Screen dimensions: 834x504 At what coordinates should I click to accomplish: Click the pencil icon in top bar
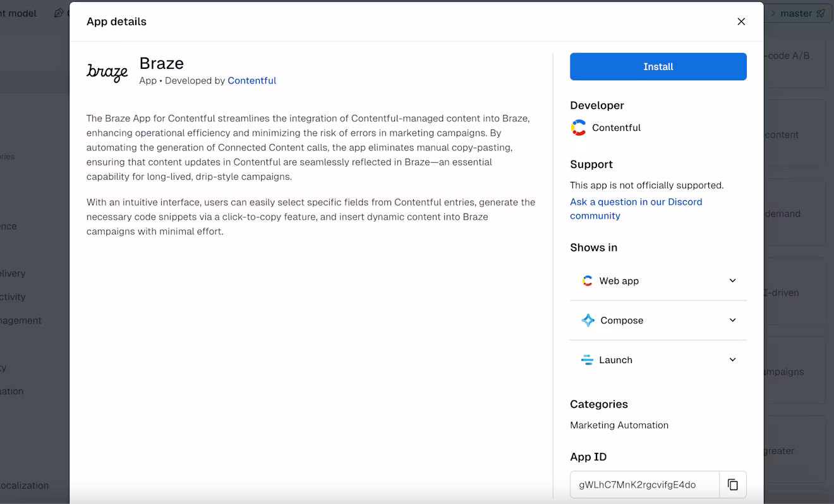58,13
